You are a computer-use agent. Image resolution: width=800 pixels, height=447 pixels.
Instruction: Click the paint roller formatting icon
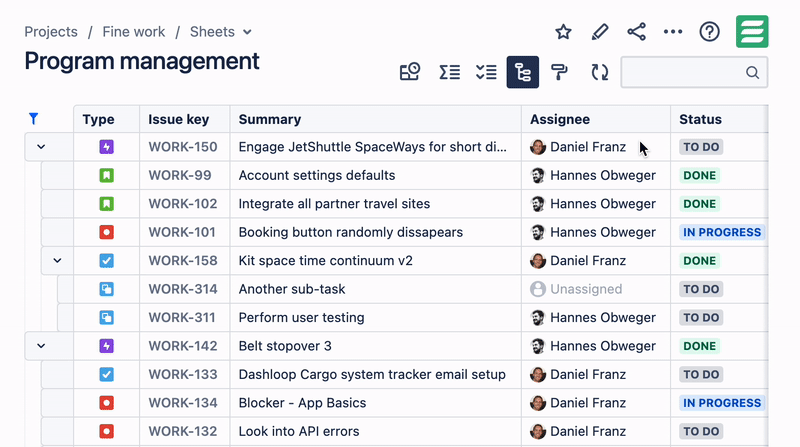(559, 72)
